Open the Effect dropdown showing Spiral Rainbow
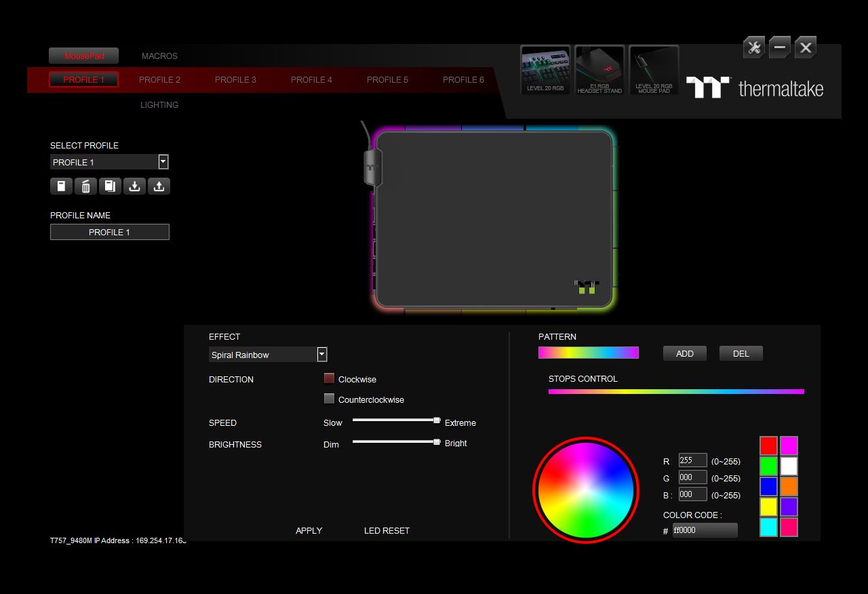The width and height of the screenshot is (868, 594). click(x=322, y=355)
